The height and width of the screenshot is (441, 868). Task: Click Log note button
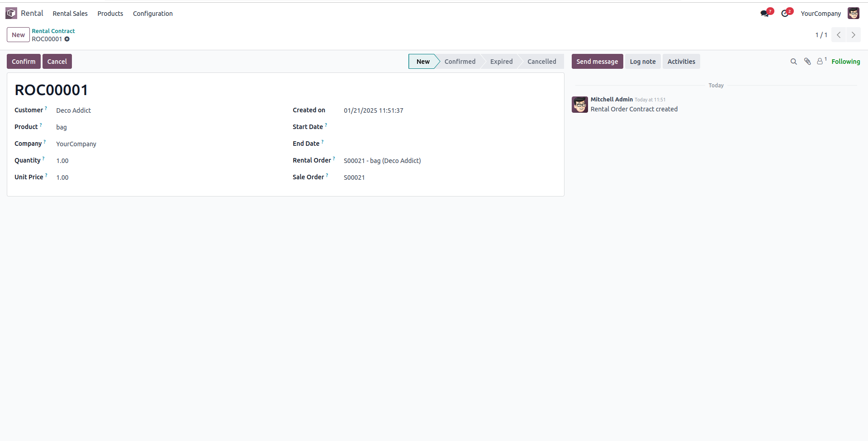(643, 62)
